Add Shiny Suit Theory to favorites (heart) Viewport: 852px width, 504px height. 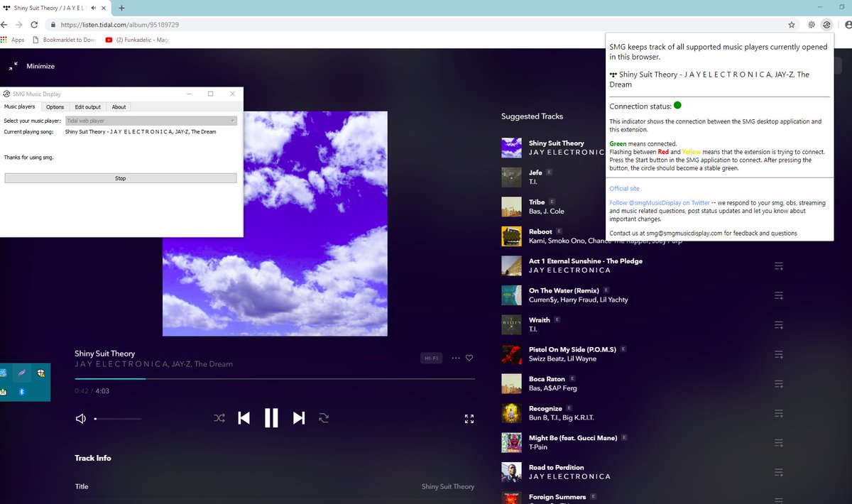point(469,358)
